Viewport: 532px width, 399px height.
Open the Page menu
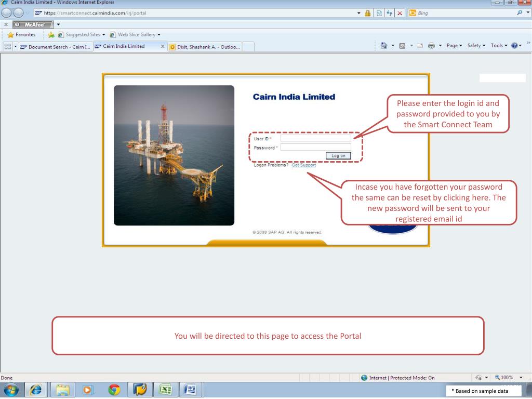click(454, 46)
